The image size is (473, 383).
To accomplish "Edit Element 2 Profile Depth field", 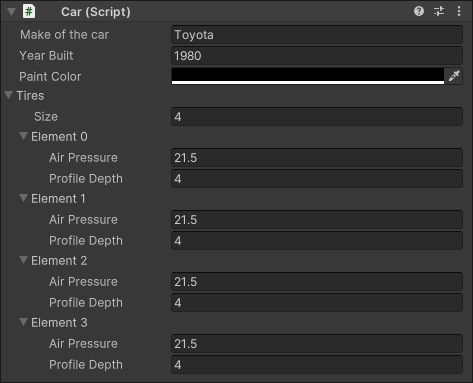I will coord(317,303).
